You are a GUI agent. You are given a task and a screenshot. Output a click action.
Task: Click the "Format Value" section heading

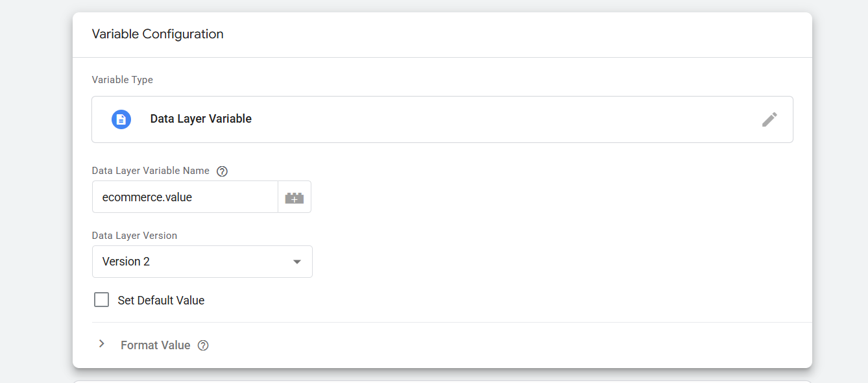click(156, 345)
